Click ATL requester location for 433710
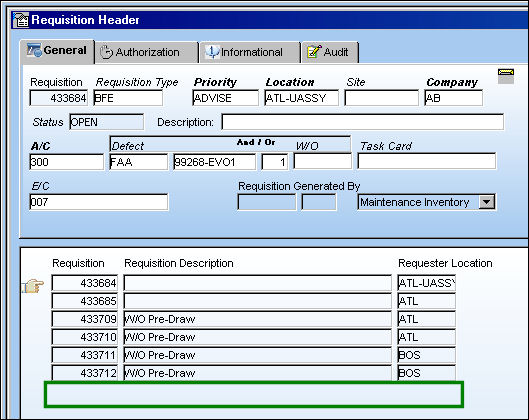 (x=426, y=337)
